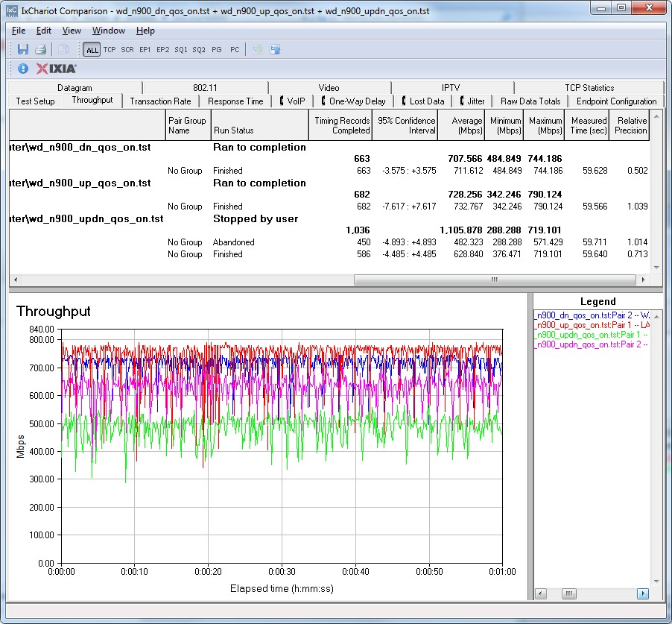Switch to the TCP Statistics tab
Screen dimensions: 672x624
point(589,87)
